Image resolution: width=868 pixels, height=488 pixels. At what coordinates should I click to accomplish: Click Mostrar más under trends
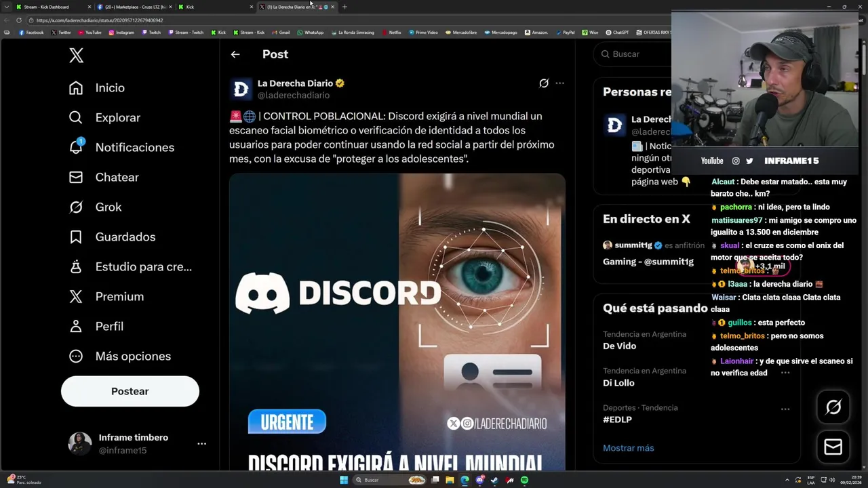629,448
